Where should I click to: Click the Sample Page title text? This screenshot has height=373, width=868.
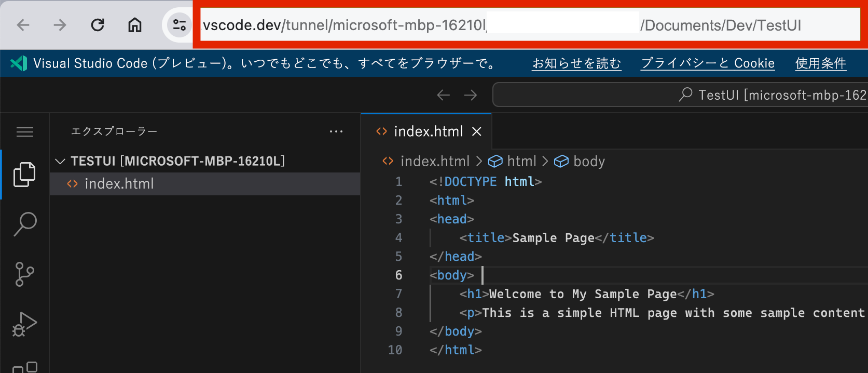[553, 238]
